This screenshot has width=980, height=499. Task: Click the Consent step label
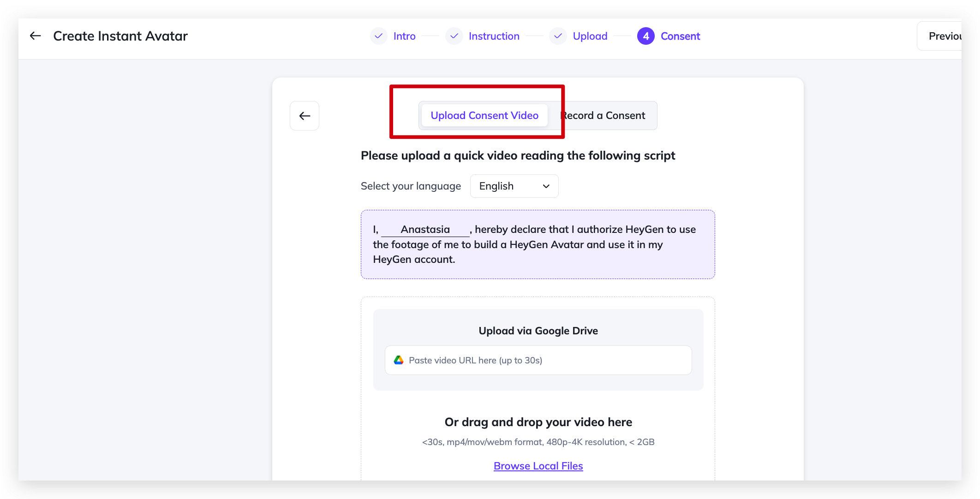(680, 36)
